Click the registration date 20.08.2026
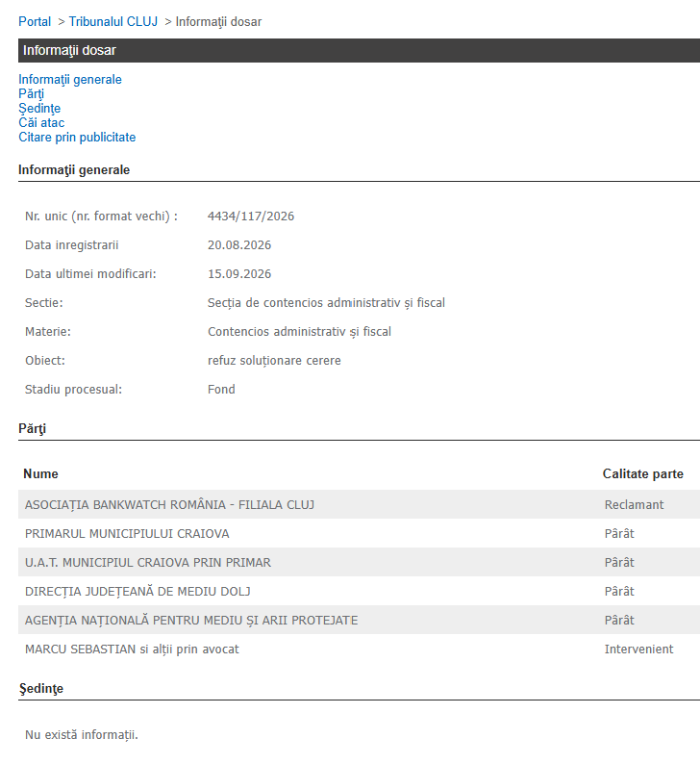Screen dimensions: 700x764 (x=239, y=245)
